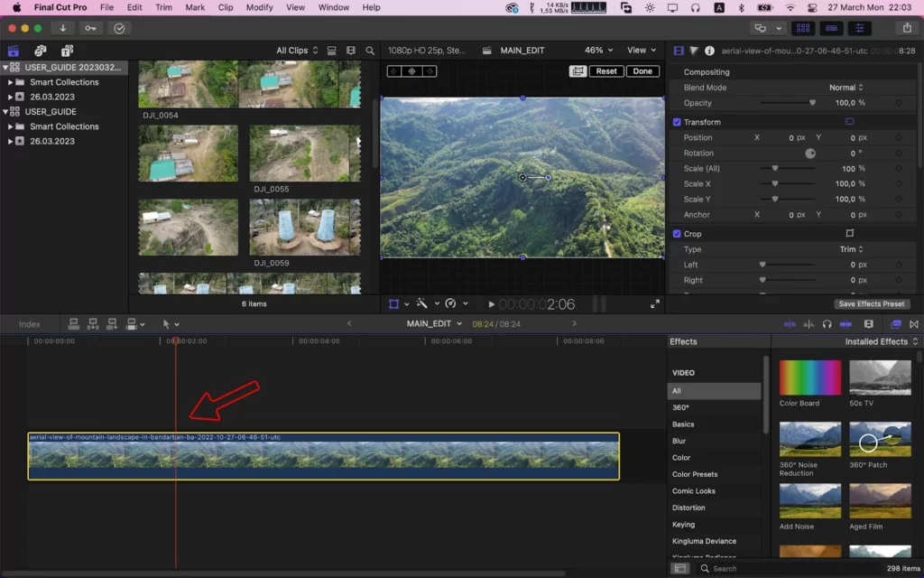Viewport: 924px width, 578px height.
Task: Enter full screen viewer mode
Action: click(655, 303)
